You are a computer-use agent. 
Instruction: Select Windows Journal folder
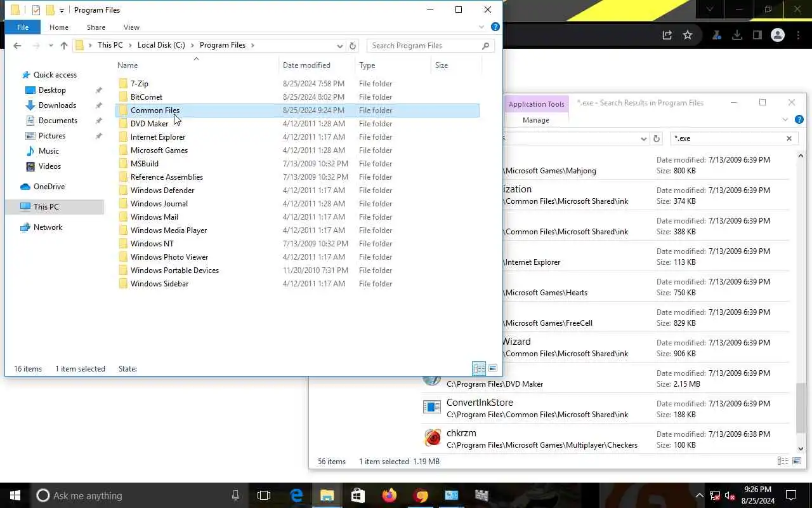298,204
